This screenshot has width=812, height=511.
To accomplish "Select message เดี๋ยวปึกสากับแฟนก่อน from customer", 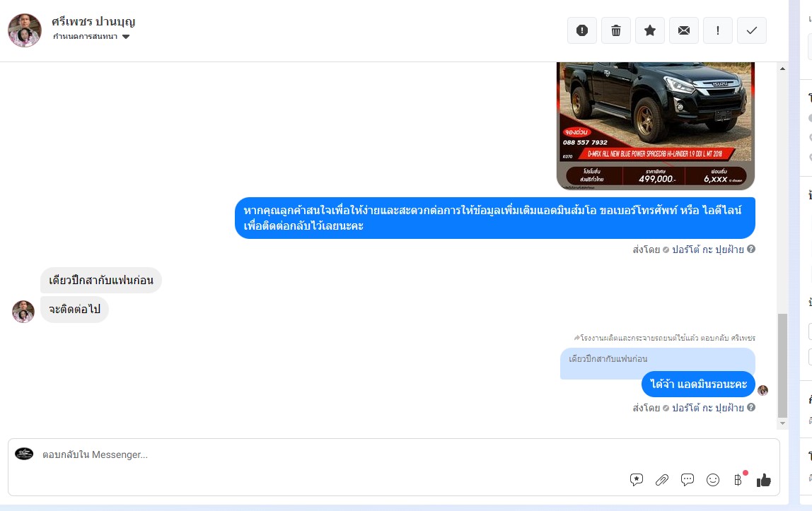I will click(x=101, y=281).
